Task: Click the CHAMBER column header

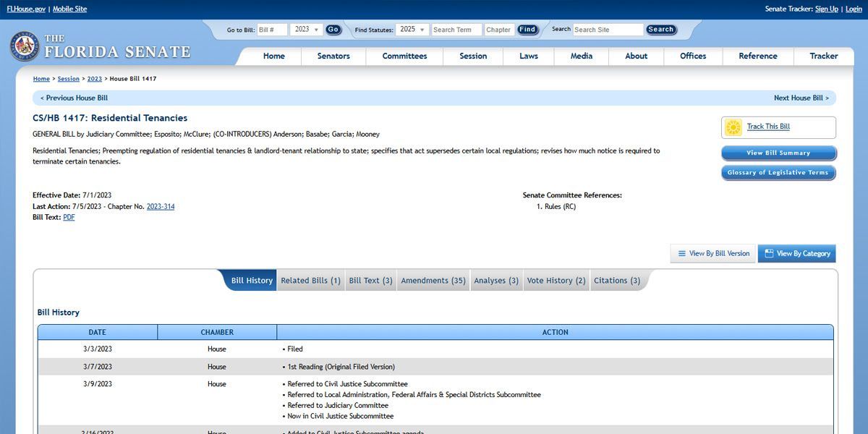Action: pyautogui.click(x=217, y=333)
